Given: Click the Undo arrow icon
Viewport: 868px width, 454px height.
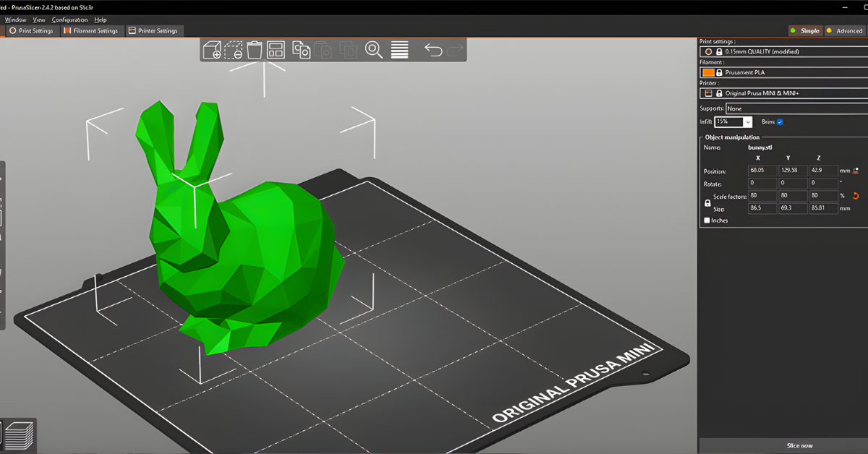Looking at the screenshot, I should coord(433,50).
